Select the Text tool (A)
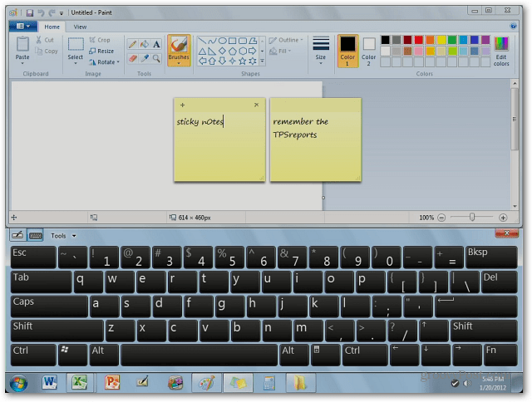This screenshot has width=532, height=402. [156, 44]
